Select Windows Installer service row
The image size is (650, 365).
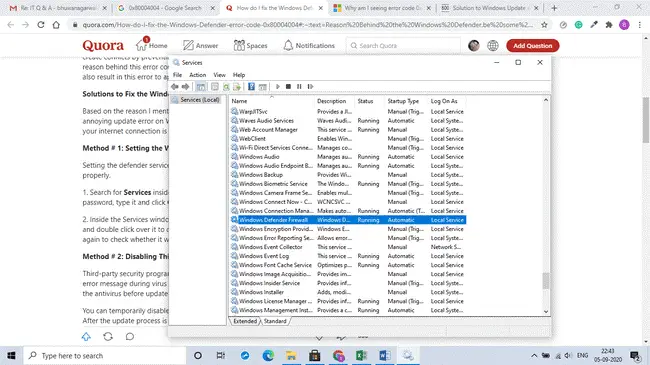pyautogui.click(x=348, y=292)
